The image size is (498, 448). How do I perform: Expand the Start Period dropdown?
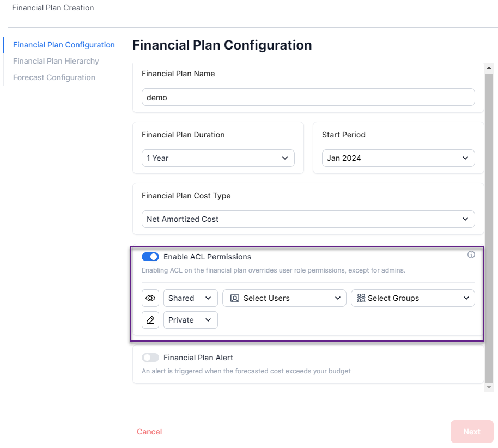tap(398, 158)
